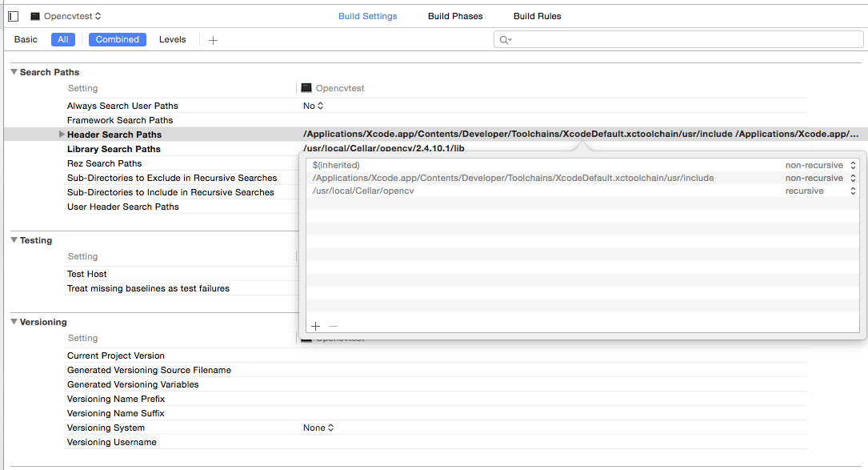Select the Header Search Paths setting
This screenshot has height=470, width=868.
click(114, 135)
